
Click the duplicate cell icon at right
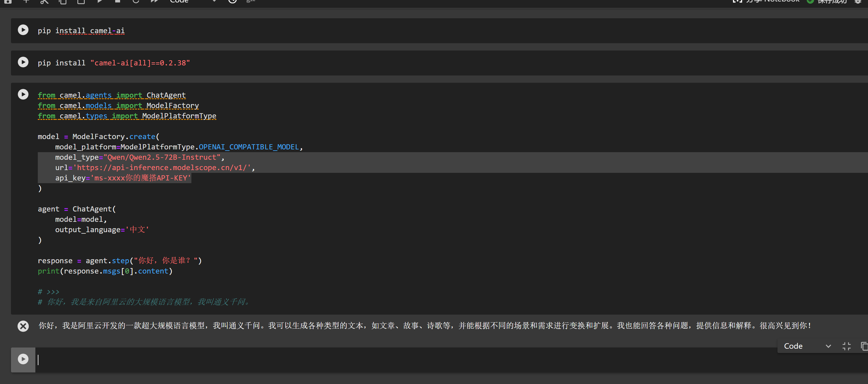tap(864, 346)
